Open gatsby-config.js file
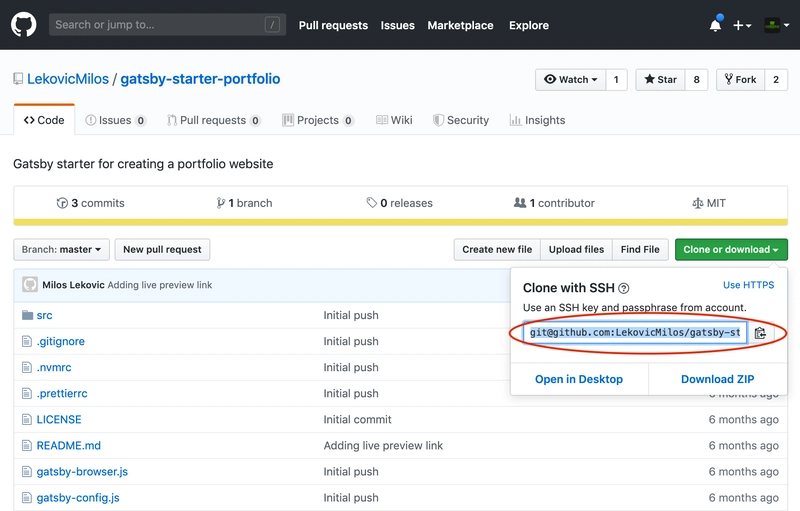 point(78,497)
